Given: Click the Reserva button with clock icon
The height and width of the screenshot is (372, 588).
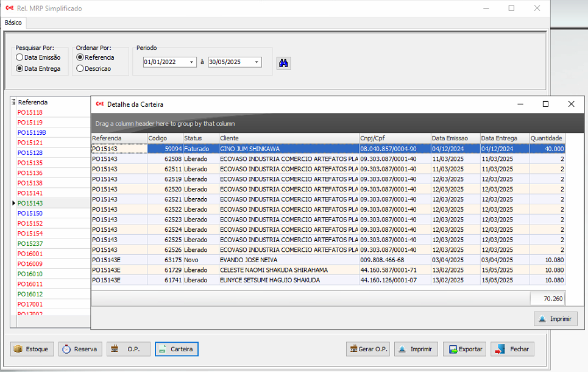Looking at the screenshot, I should (80, 349).
